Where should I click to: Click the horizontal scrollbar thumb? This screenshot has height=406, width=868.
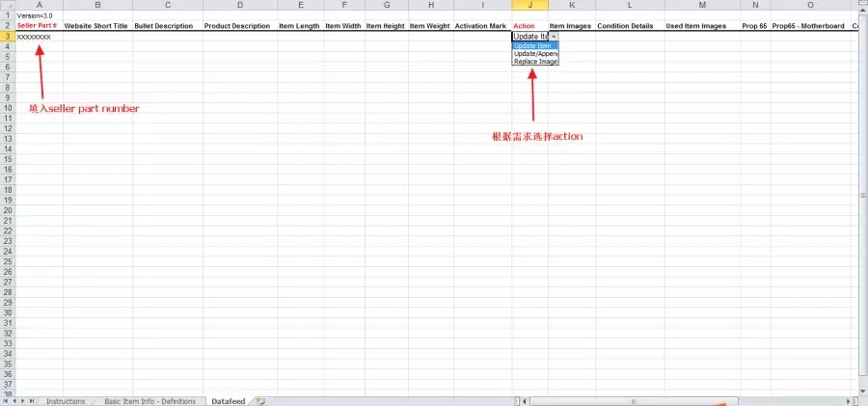[x=634, y=401]
